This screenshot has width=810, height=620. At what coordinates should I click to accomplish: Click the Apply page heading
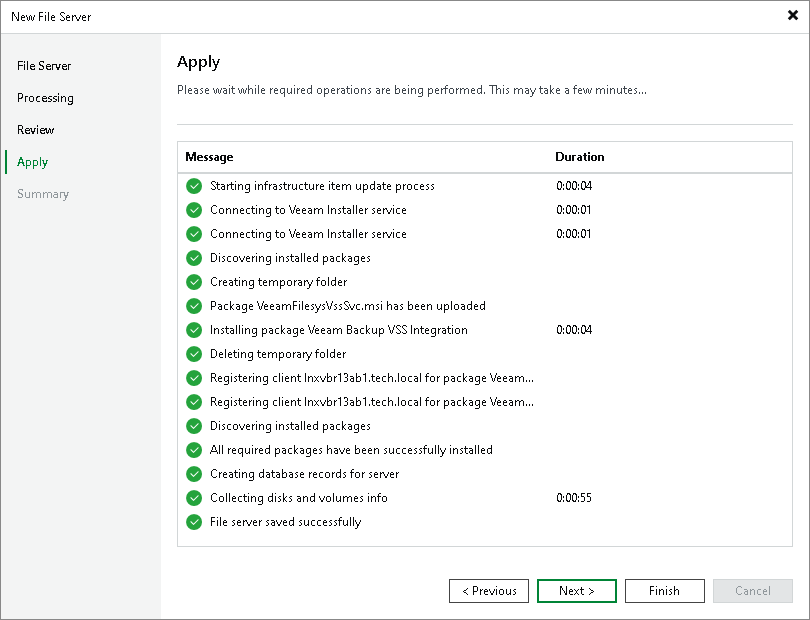pos(198,63)
